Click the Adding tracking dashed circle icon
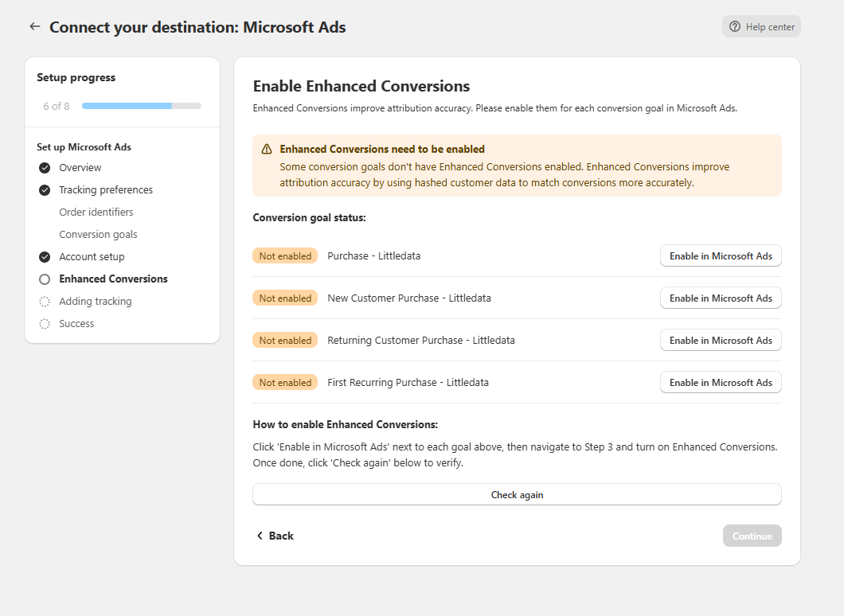Viewport: 844px width, 616px height. 45,302
